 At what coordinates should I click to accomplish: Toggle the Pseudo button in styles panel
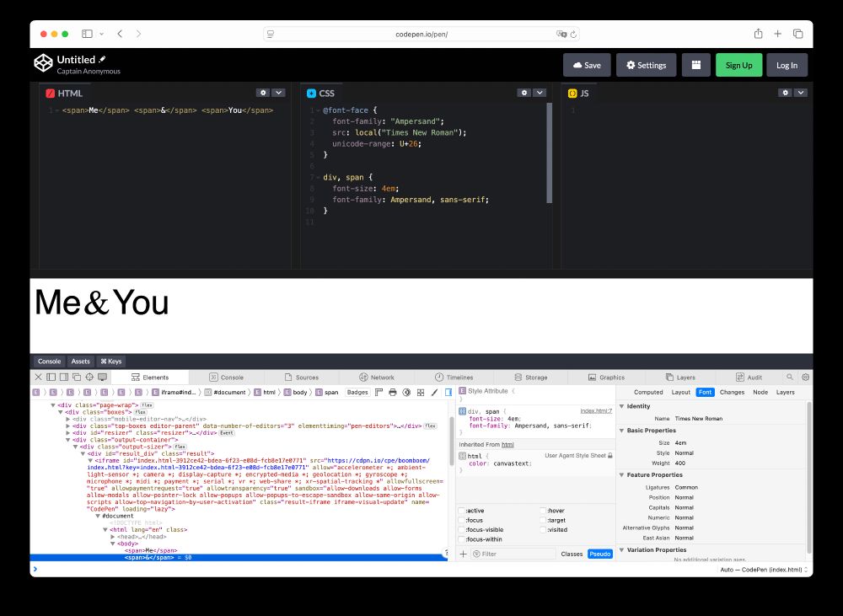click(x=600, y=554)
